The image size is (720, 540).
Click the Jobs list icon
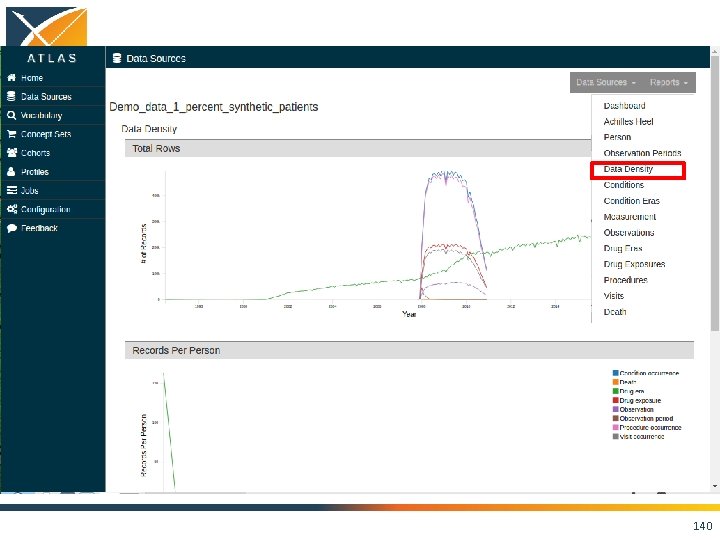pyautogui.click(x=12, y=190)
